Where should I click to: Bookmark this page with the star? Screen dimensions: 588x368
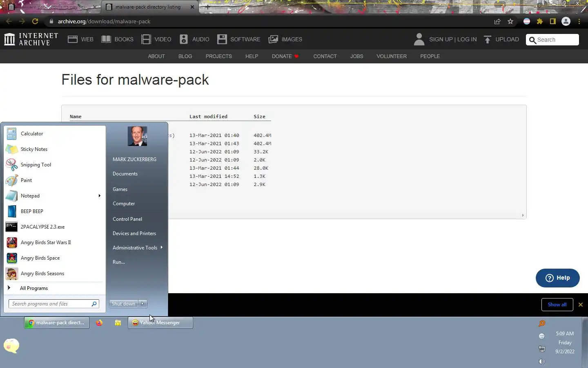[510, 21]
